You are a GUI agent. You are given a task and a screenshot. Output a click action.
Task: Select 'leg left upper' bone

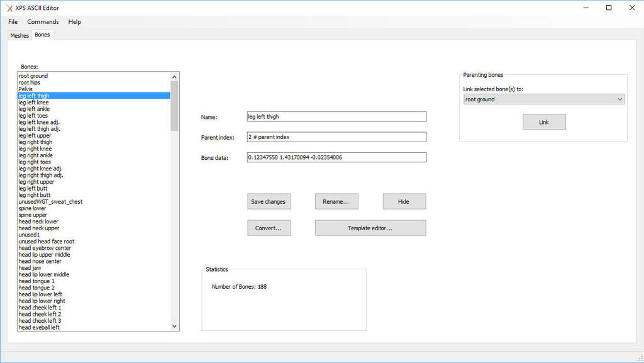(x=94, y=135)
